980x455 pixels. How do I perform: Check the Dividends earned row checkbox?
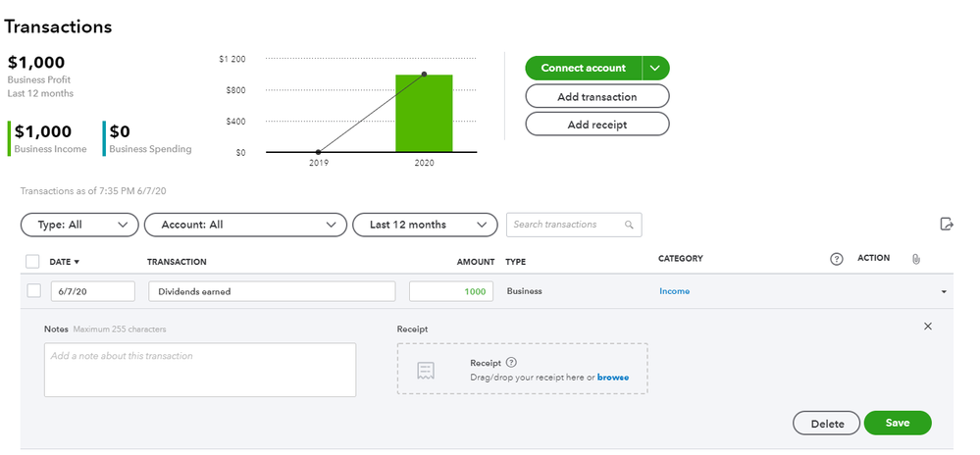click(33, 291)
